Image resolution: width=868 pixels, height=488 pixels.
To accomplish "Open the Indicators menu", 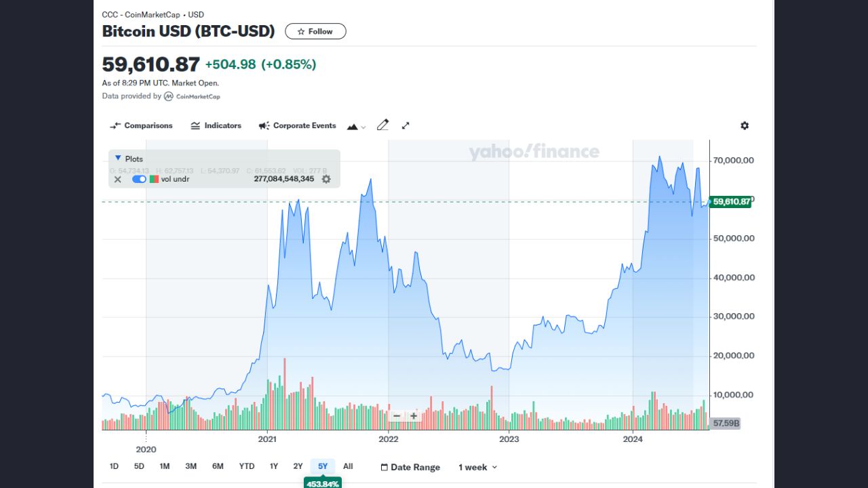I will pyautogui.click(x=216, y=125).
